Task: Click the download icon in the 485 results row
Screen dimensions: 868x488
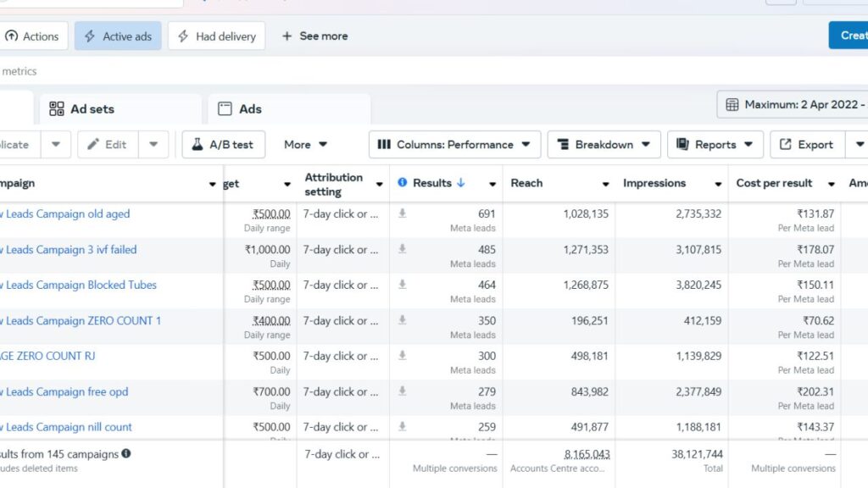Action: (x=403, y=250)
